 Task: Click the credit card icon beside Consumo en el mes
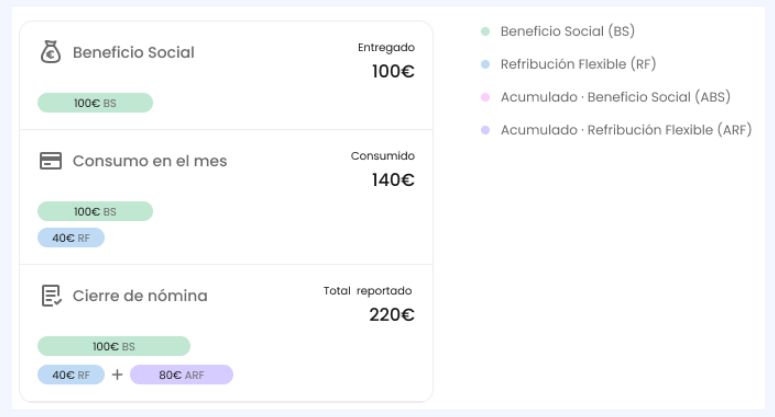(50, 161)
